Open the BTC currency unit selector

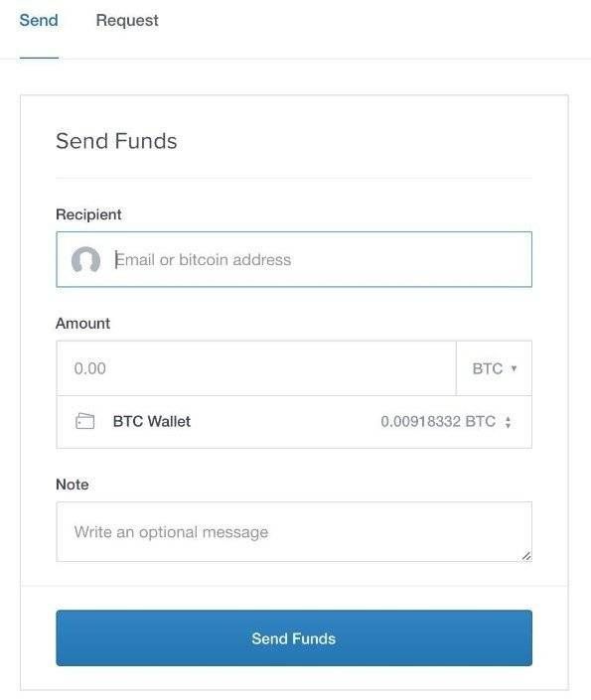point(494,368)
